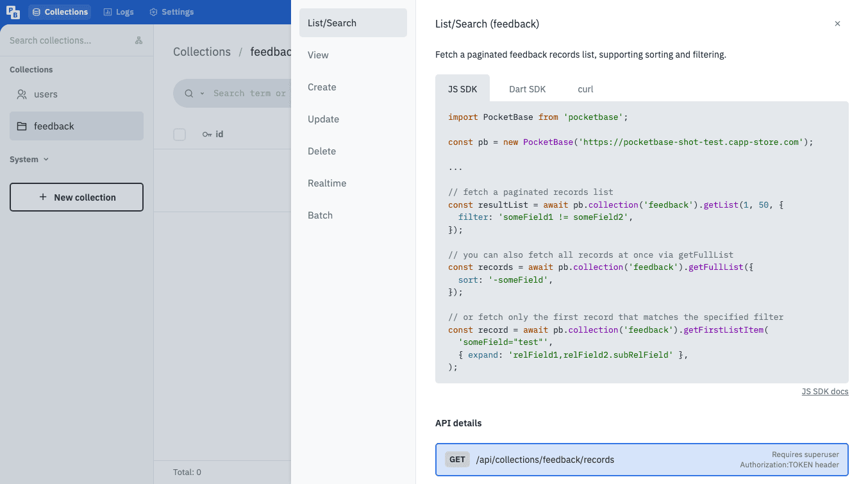This screenshot has height=484, width=868.
Task: Click the API details heading
Action: (458, 423)
